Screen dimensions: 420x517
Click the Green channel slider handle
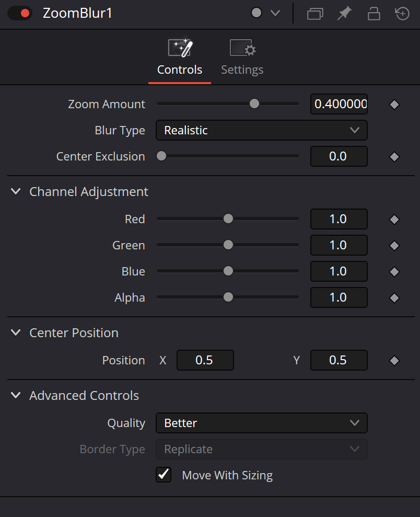228,245
